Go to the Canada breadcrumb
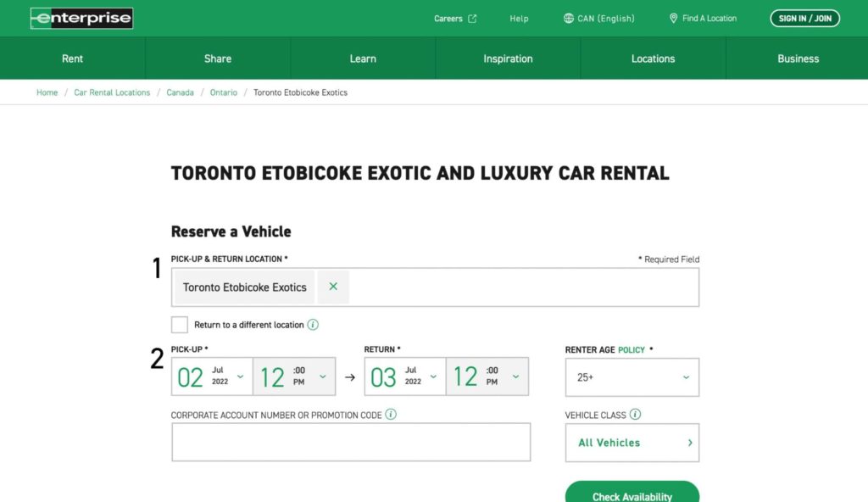 pyautogui.click(x=180, y=92)
